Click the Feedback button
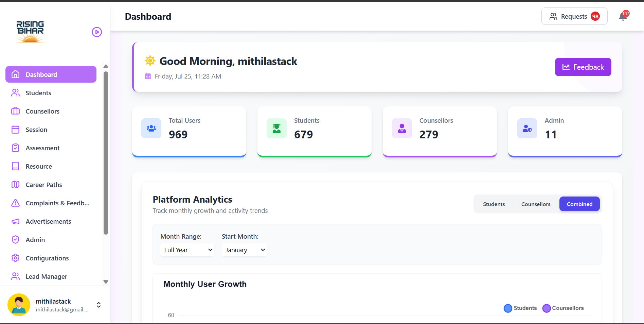This screenshot has width=644, height=324. 583,67
